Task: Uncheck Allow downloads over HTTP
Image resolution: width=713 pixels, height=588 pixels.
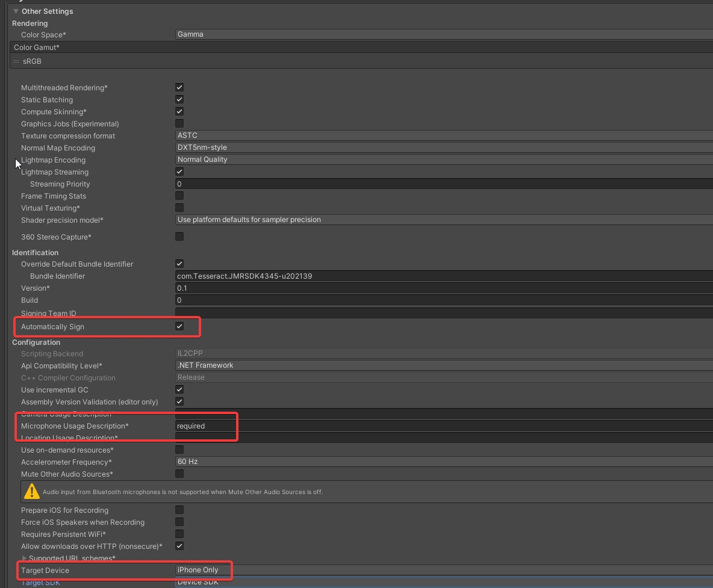Action: point(179,546)
